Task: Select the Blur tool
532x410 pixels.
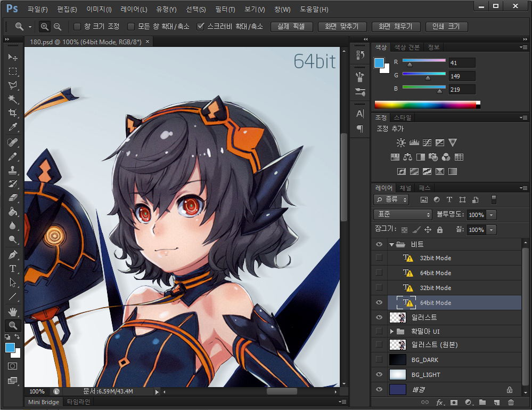Action: (13, 226)
